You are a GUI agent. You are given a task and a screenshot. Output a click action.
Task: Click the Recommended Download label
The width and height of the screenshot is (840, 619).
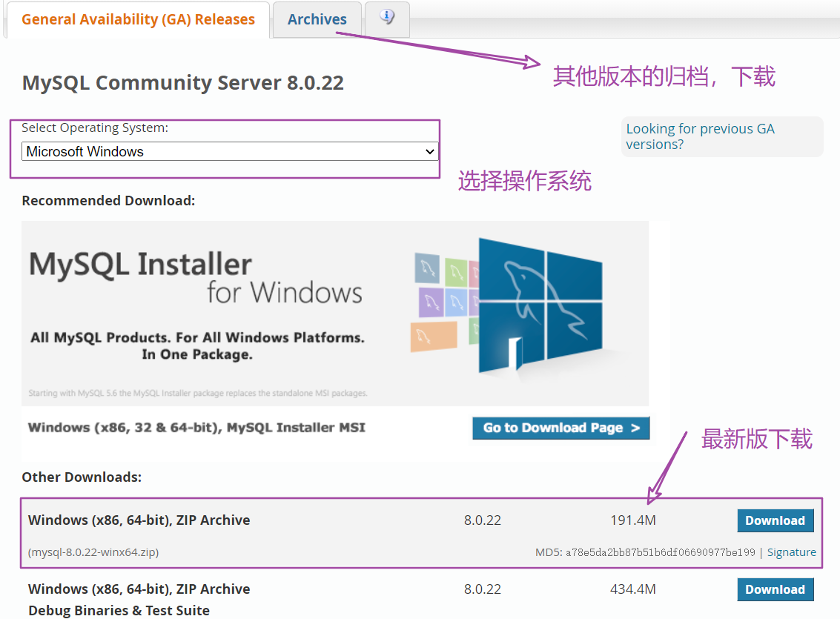108,201
